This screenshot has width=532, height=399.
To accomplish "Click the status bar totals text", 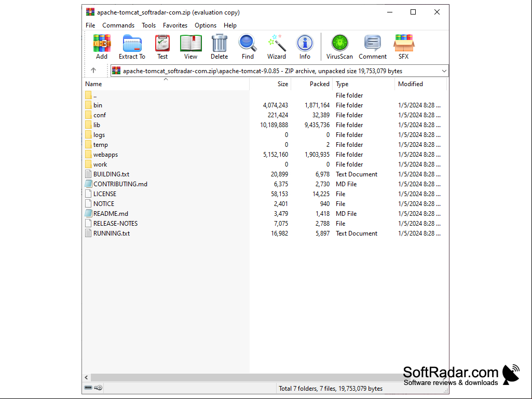I will tap(331, 388).
